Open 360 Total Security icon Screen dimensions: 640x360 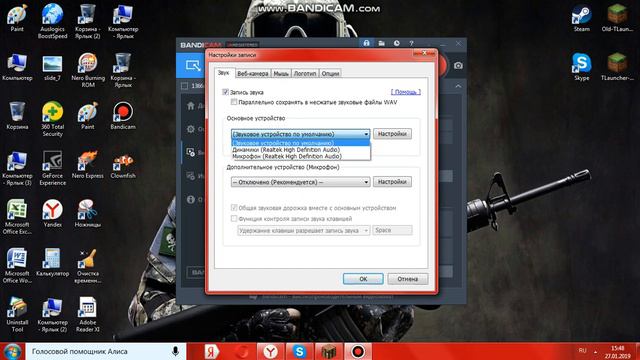click(x=52, y=118)
